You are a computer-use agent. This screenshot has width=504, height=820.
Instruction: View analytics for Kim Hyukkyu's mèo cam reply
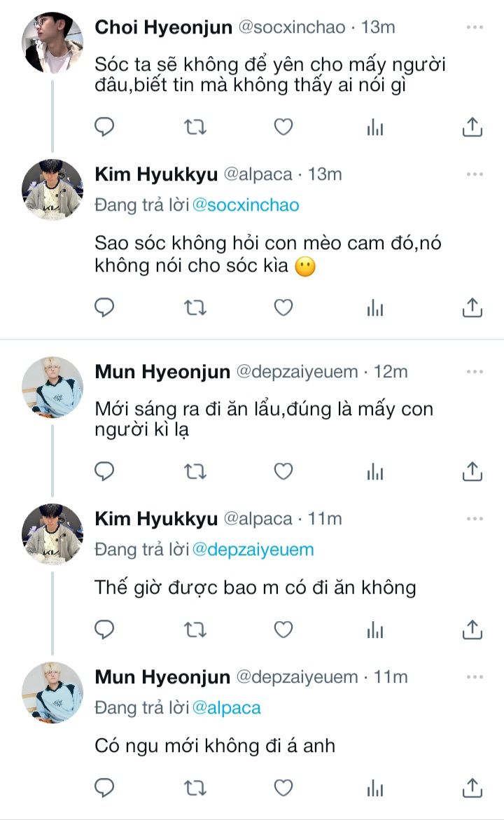click(x=376, y=307)
